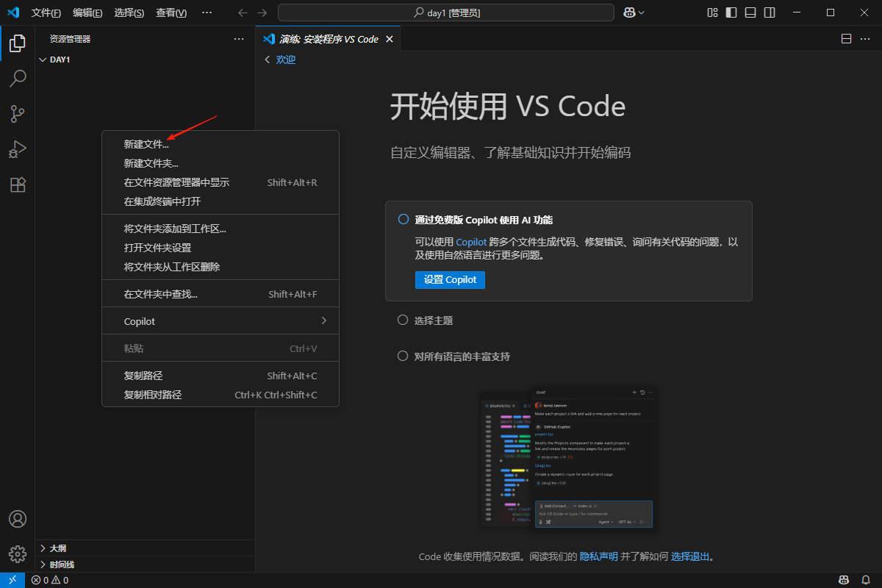Open the 隐私声明 link

tap(599, 556)
